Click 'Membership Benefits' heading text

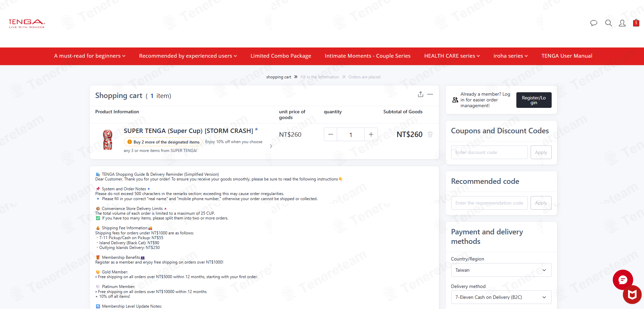[x=121, y=257]
